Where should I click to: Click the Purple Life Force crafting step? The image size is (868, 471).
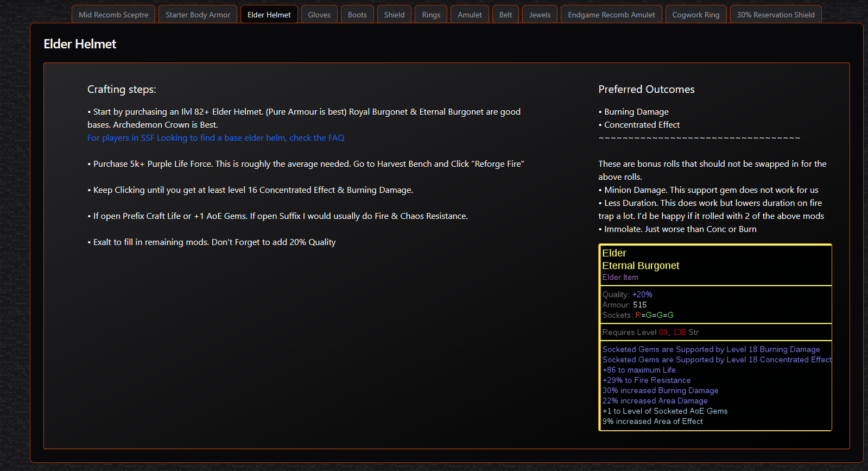click(x=306, y=164)
